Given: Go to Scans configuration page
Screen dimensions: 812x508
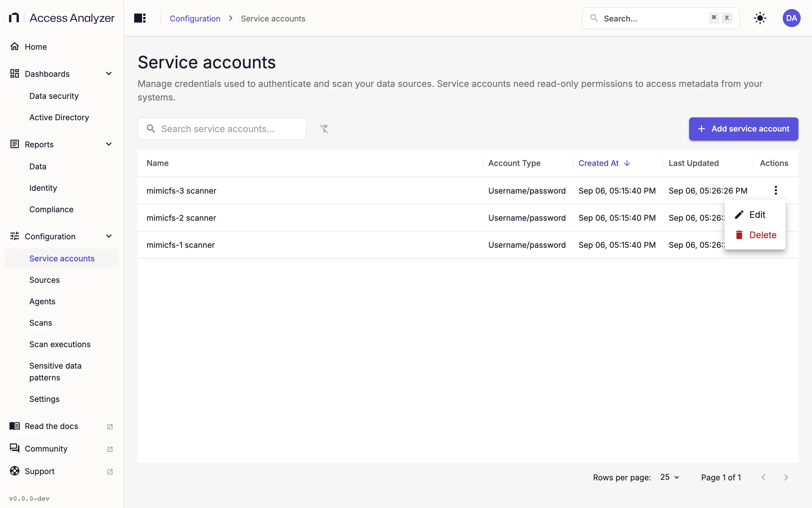Looking at the screenshot, I should [x=41, y=323].
